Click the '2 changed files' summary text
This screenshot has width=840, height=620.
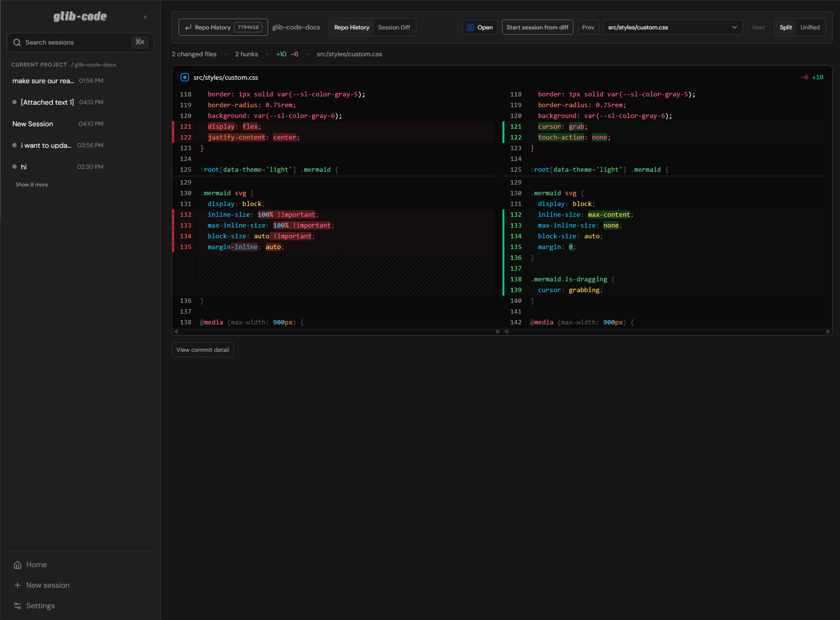click(x=194, y=54)
